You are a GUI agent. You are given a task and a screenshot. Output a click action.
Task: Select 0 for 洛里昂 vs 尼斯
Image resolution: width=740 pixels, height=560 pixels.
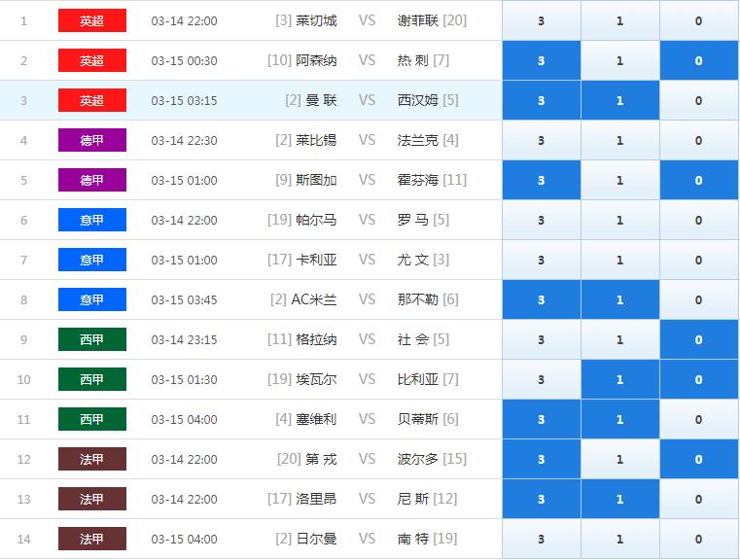[699, 499]
